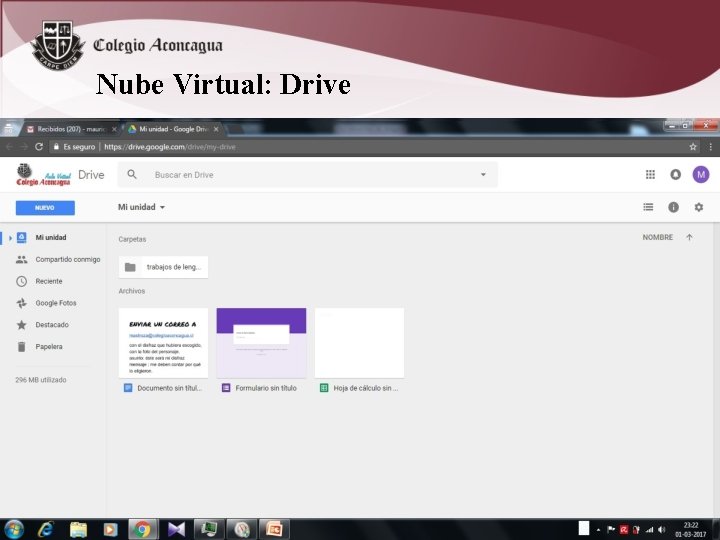Image resolution: width=720 pixels, height=540 pixels.
Task: Open Chrome three-dot menu
Action: (710, 147)
